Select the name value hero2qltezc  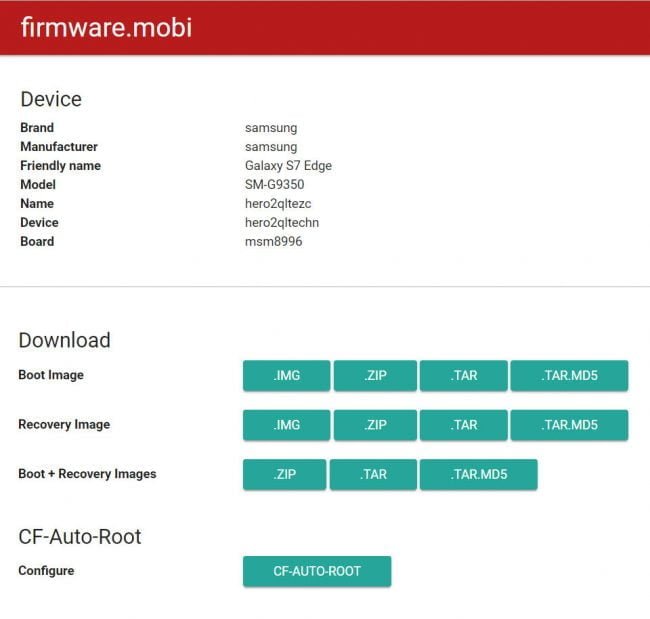tap(278, 204)
